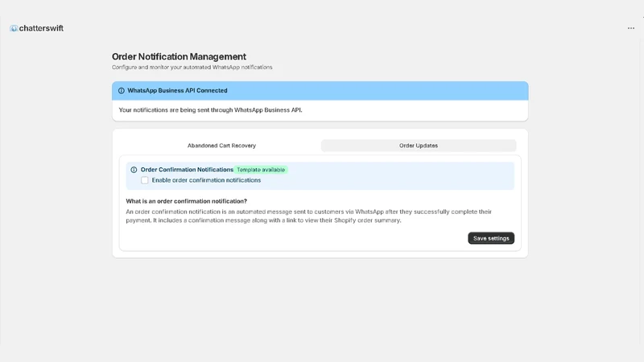Click the paragraph describing order confirmation notifications
Viewport: 644px width, 362px height.
click(x=308, y=216)
